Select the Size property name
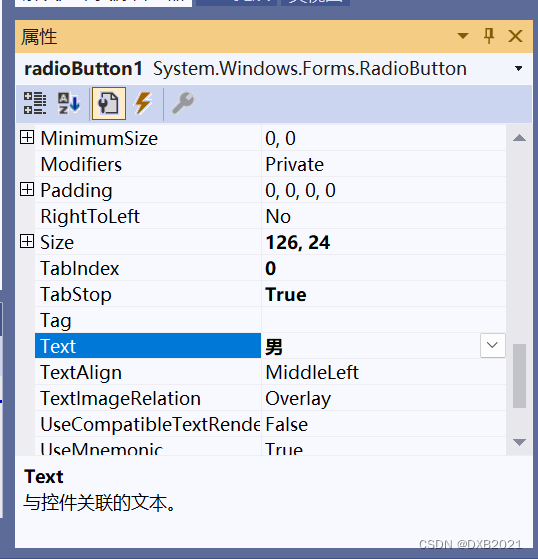The image size is (538, 559). pos(57,242)
